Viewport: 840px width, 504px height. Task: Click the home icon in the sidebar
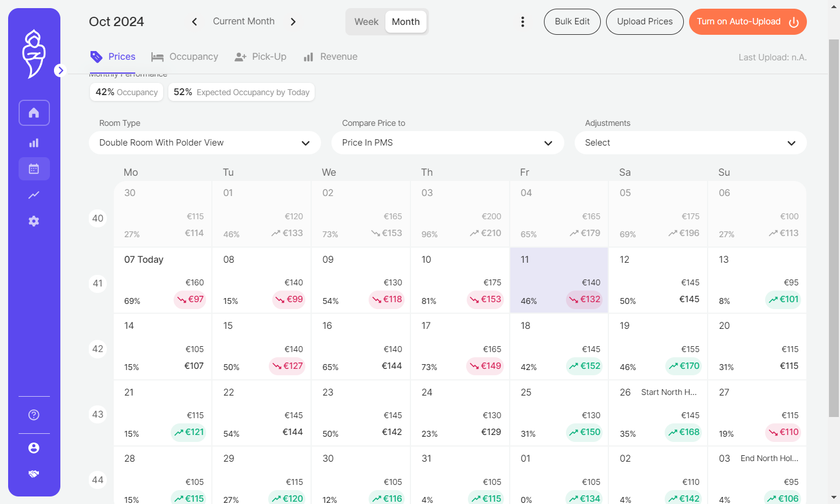click(x=34, y=113)
